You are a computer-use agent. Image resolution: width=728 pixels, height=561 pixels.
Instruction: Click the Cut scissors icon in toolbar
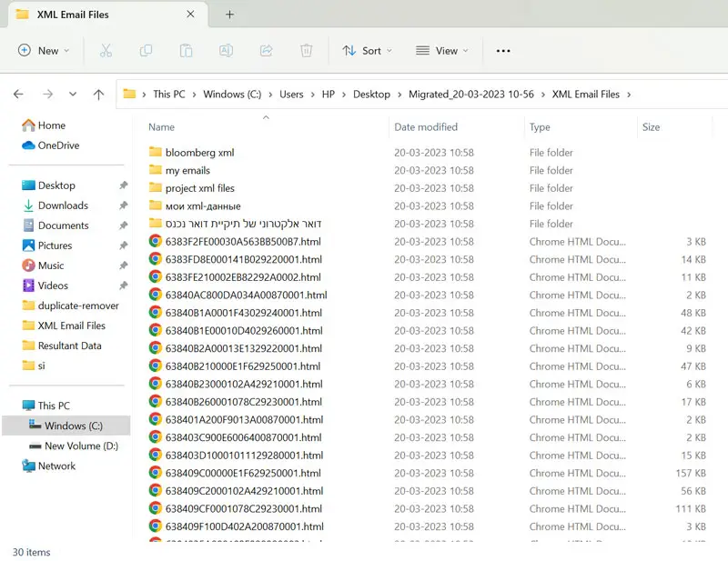click(x=106, y=51)
